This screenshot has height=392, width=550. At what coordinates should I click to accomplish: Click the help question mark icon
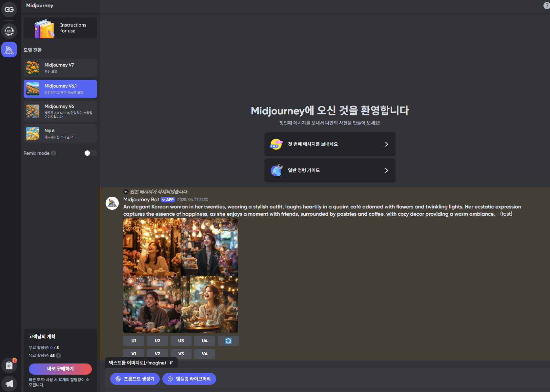click(x=546, y=6)
